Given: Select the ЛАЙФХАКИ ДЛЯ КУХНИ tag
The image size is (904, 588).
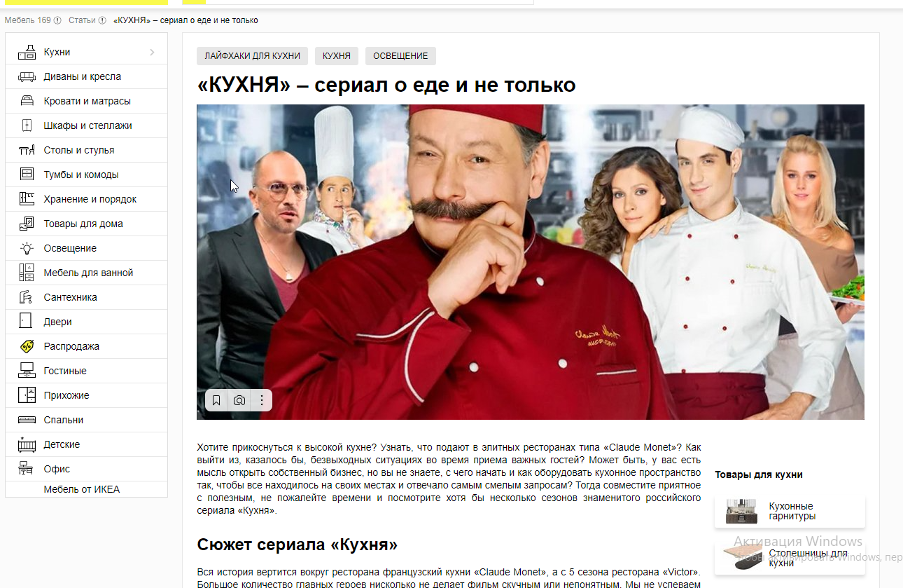Looking at the screenshot, I should [253, 56].
